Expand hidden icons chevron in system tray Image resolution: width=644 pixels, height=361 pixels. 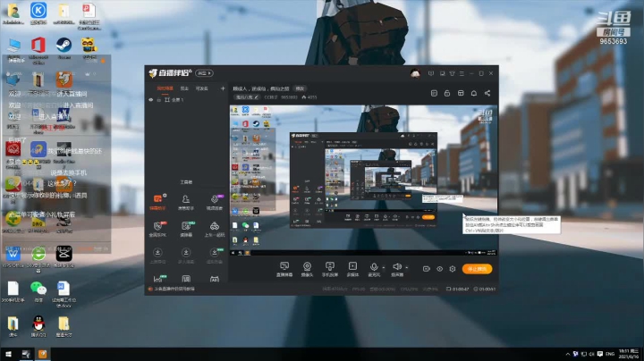click(x=568, y=354)
